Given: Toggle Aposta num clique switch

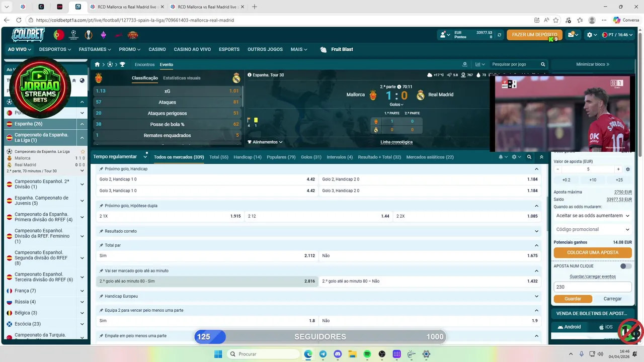Looking at the screenshot, I should (x=626, y=266).
